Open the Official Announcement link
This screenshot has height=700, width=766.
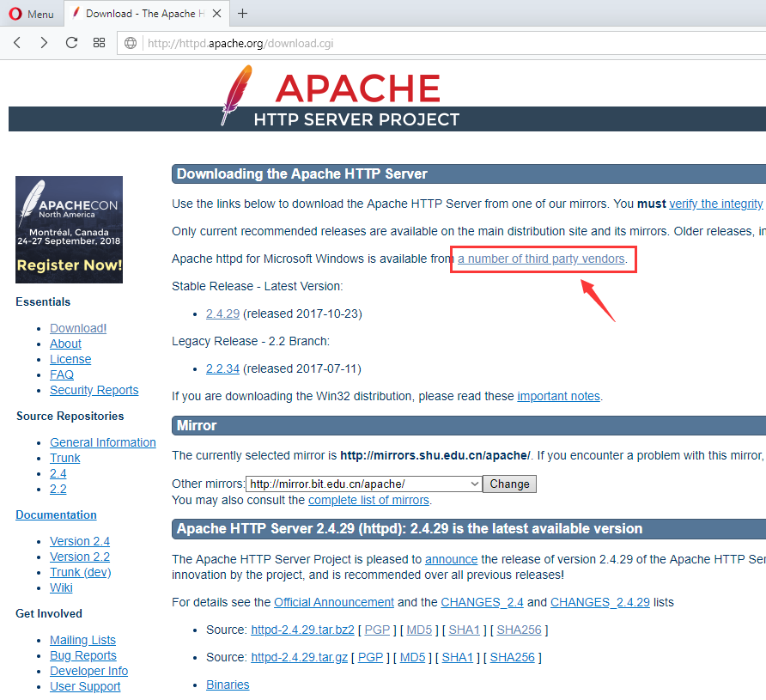(x=334, y=602)
